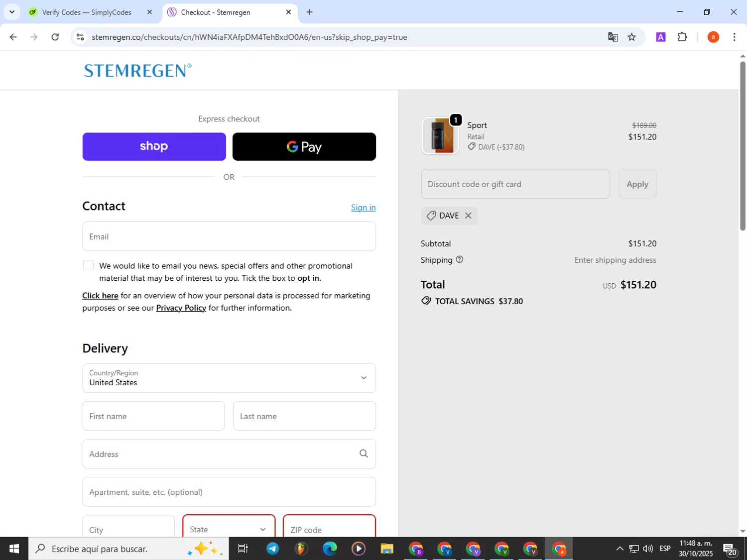Focus the Last name field
The image size is (747, 560).
pyautogui.click(x=304, y=416)
